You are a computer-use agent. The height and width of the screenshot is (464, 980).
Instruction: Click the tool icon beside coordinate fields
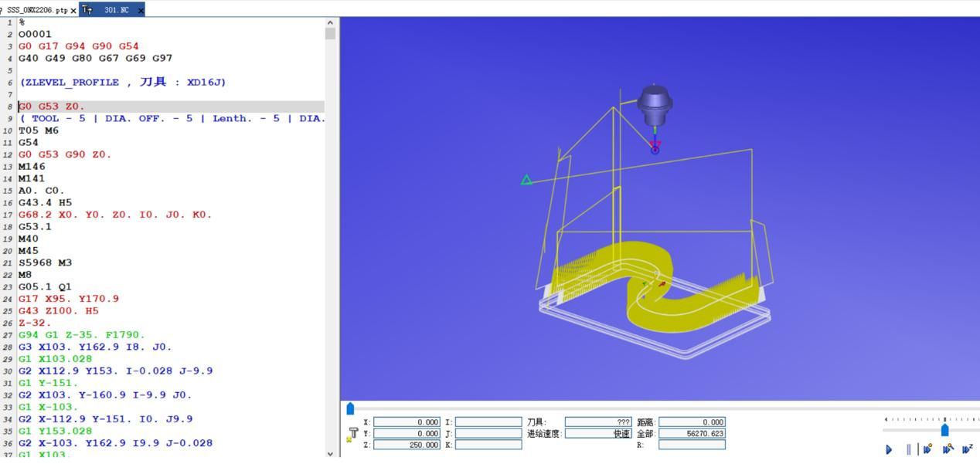pyautogui.click(x=353, y=434)
